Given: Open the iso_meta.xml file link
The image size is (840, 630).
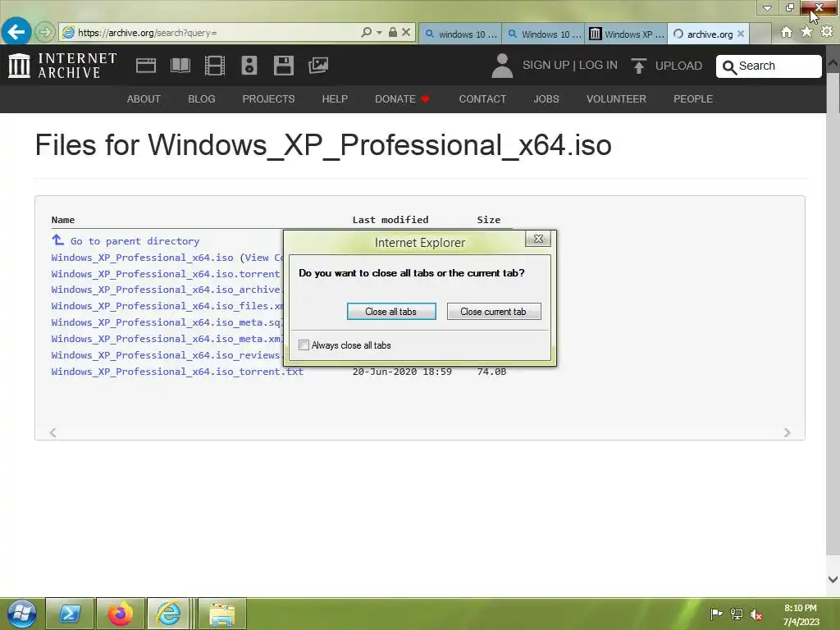Looking at the screenshot, I should pyautogui.click(x=167, y=339).
